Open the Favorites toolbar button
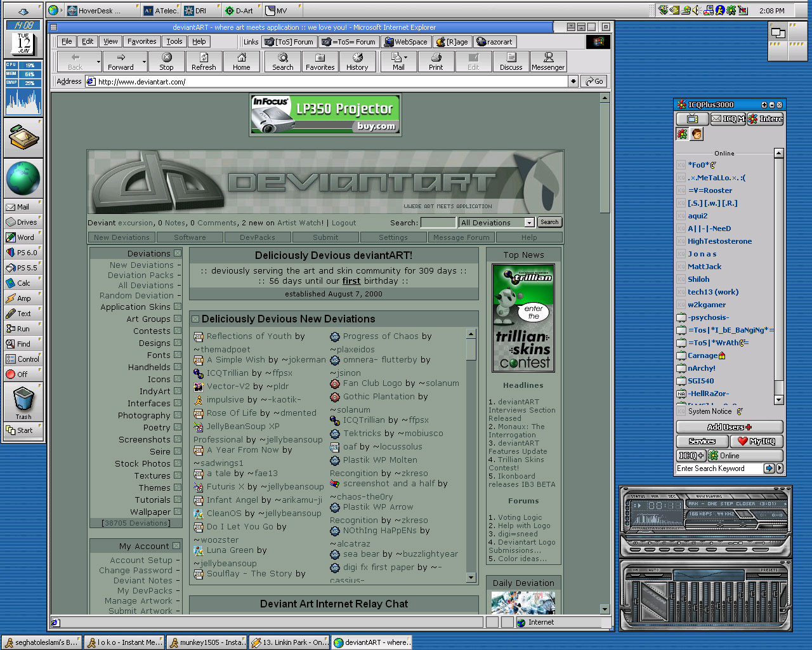This screenshot has width=812, height=650. [320, 62]
